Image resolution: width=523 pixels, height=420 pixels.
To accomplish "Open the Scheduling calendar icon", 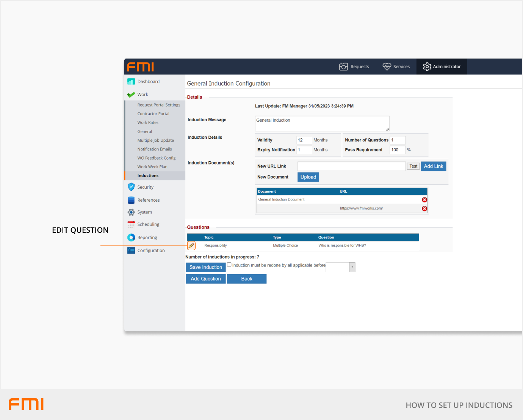I will [131, 224].
